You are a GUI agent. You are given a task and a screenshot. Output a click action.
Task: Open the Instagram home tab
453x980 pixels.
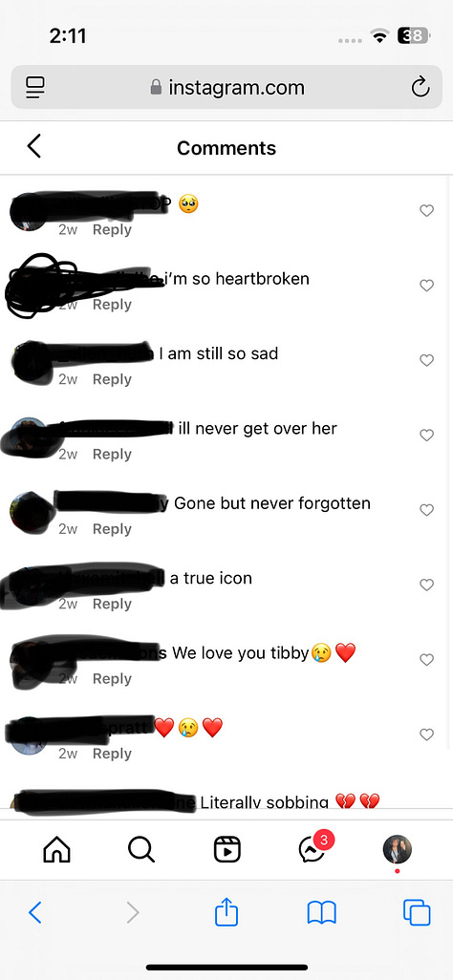pyautogui.click(x=56, y=849)
